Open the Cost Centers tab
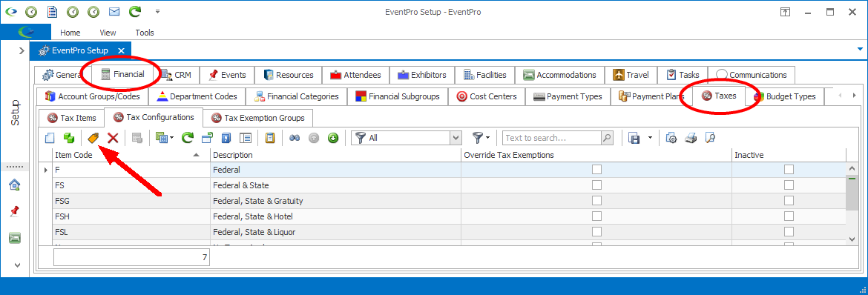The image size is (868, 295). pyautogui.click(x=487, y=96)
